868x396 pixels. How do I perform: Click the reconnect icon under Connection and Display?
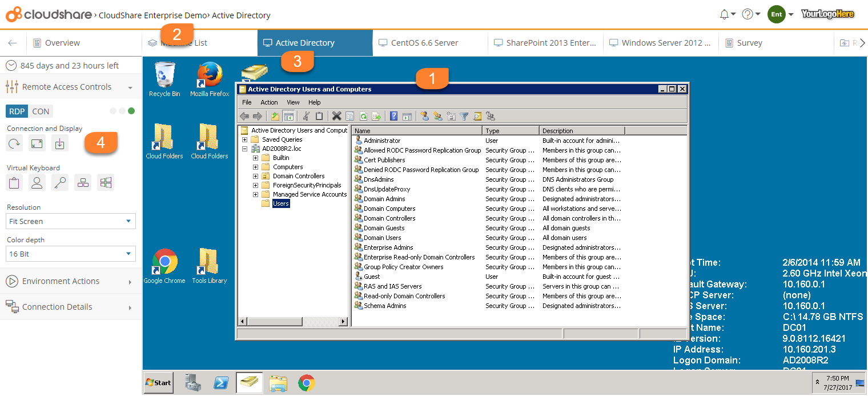14,143
